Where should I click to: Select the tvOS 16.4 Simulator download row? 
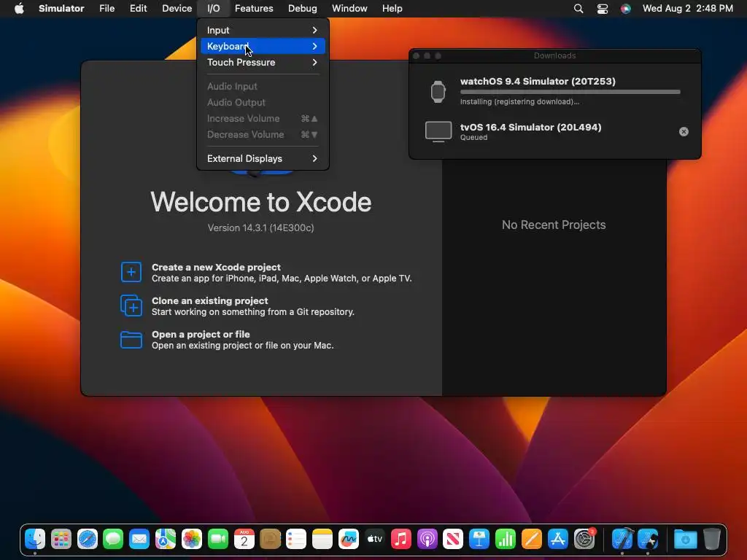tap(555, 132)
